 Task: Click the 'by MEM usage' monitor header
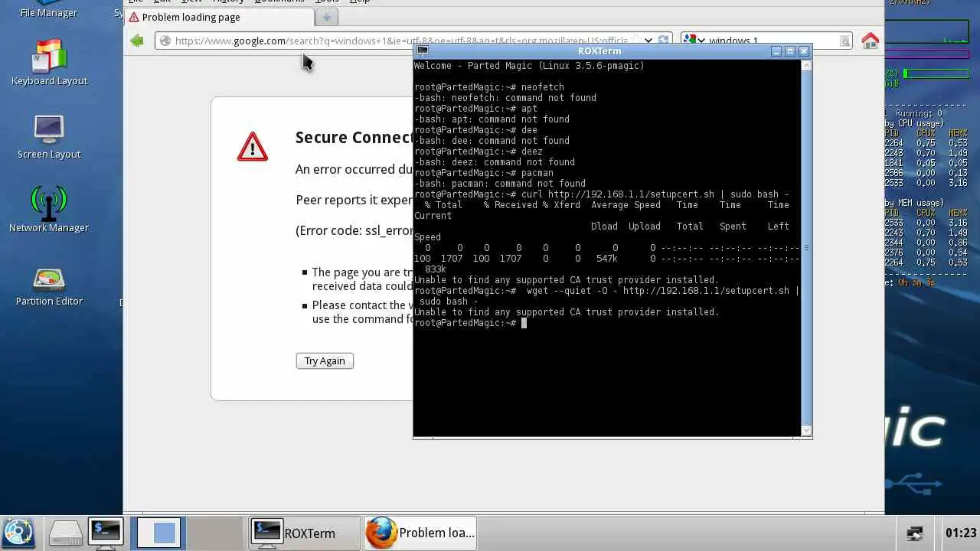[x=915, y=203]
